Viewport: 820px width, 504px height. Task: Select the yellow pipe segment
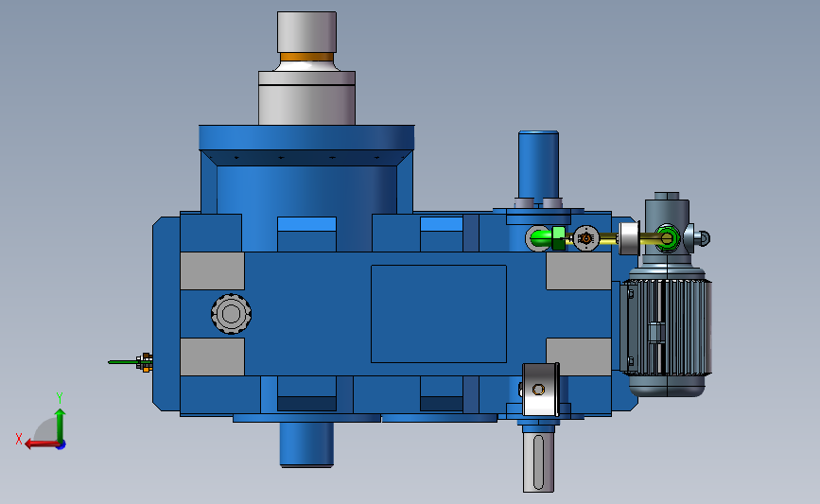tap(608, 239)
